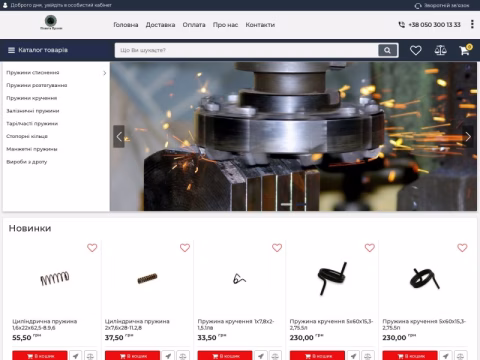
Task: Click the thin wire spring thumbnail priced 33,50
Action: [239, 279]
